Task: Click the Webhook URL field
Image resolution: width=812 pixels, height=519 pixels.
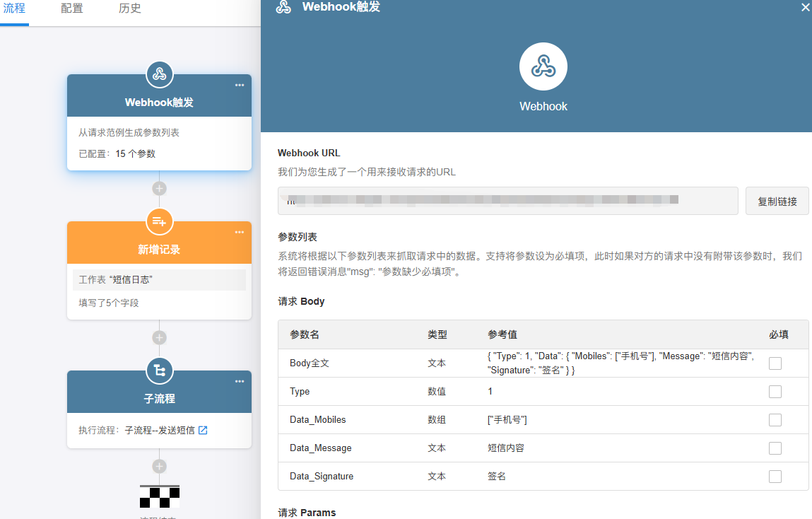Action: tap(507, 201)
